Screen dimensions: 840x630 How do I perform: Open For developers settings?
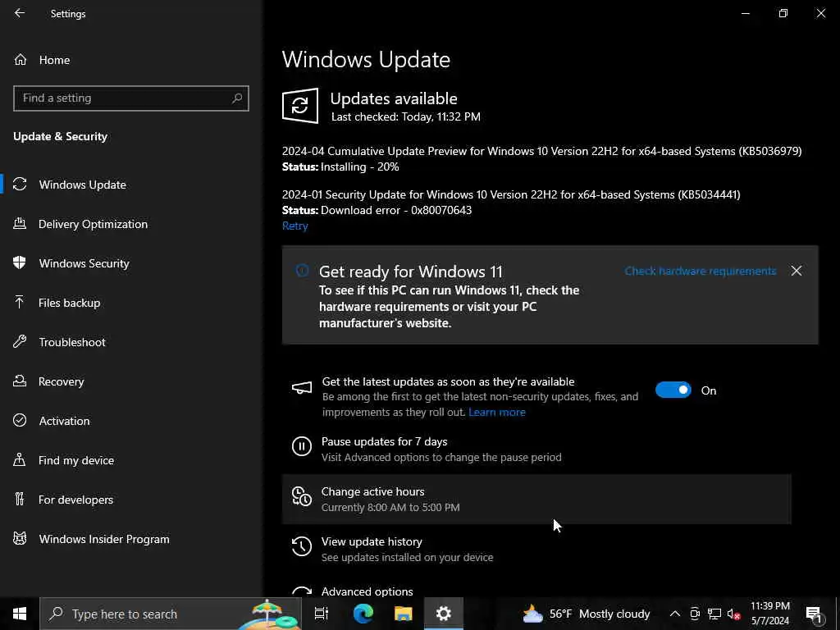click(75, 500)
